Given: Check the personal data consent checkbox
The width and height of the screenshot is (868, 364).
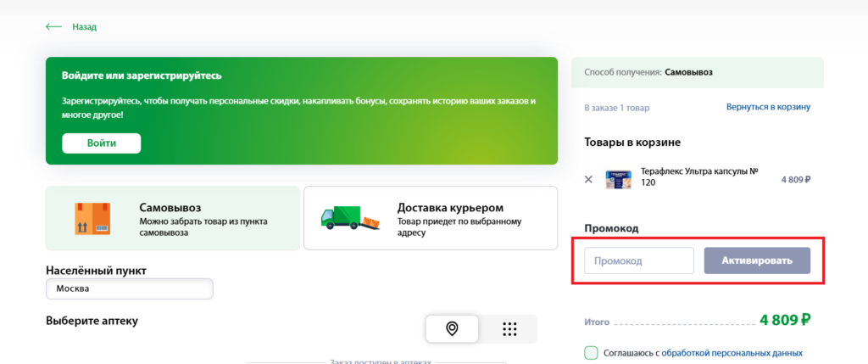Looking at the screenshot, I should coord(591,353).
